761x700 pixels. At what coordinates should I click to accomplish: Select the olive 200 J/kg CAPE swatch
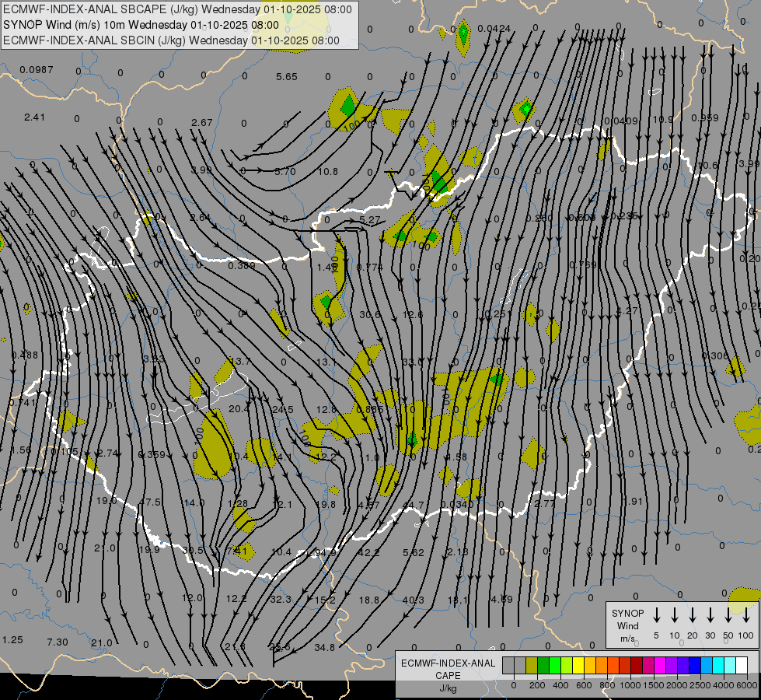coord(532,665)
